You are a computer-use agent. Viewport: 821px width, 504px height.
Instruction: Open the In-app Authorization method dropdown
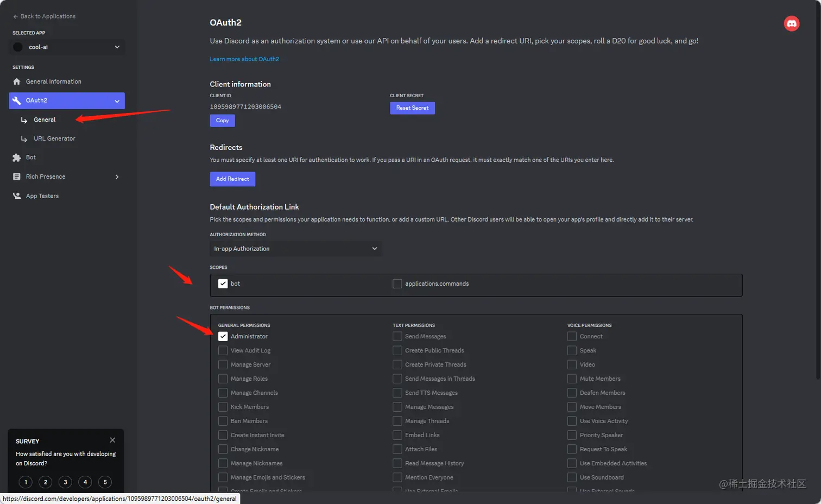coord(295,249)
